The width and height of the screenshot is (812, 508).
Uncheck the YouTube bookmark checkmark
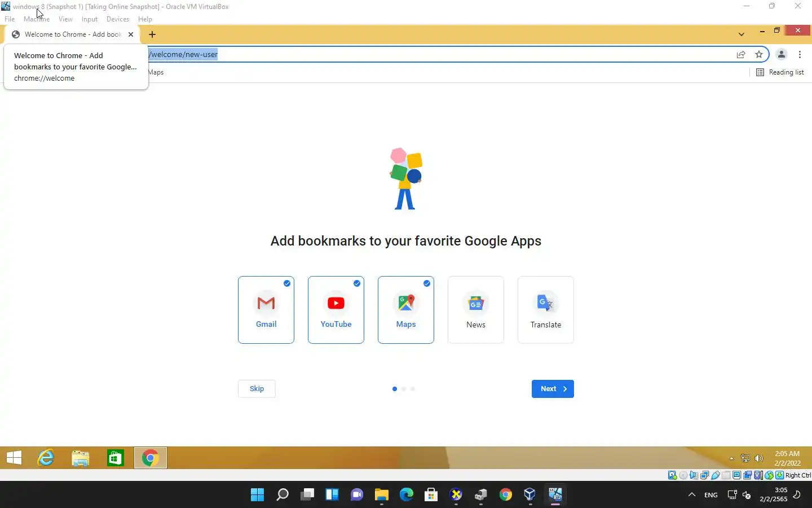[357, 283]
